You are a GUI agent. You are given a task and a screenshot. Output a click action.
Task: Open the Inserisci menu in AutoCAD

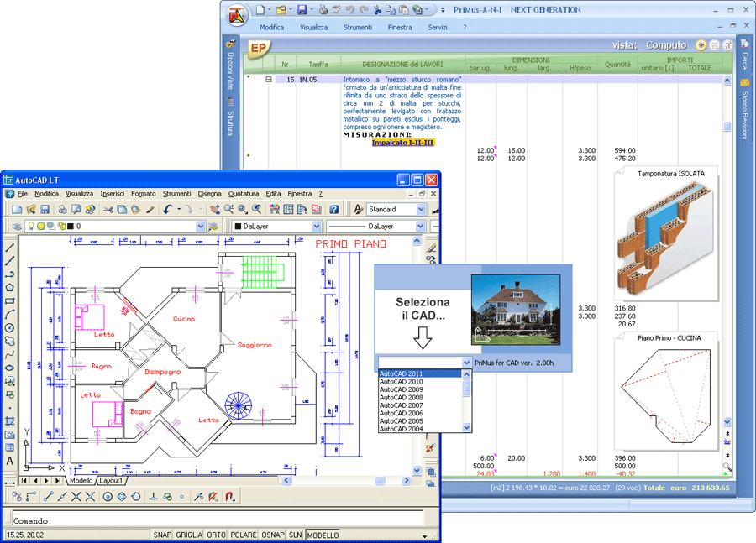[x=113, y=194]
